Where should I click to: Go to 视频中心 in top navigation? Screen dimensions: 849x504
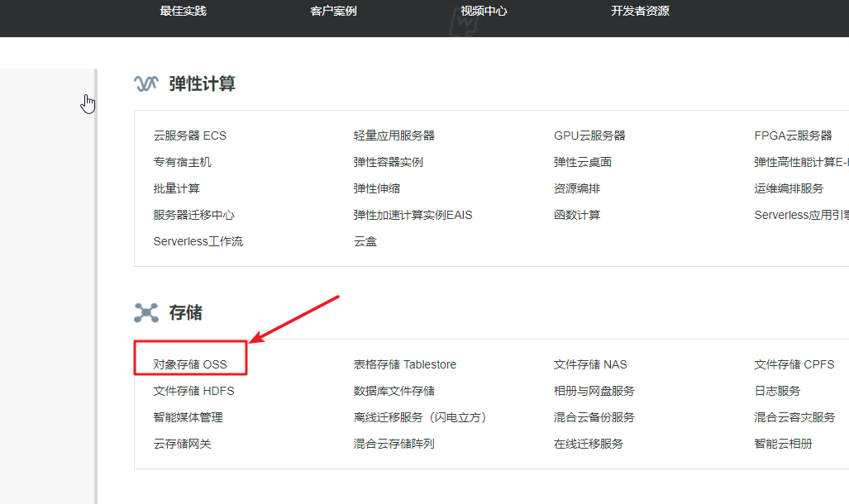[484, 11]
